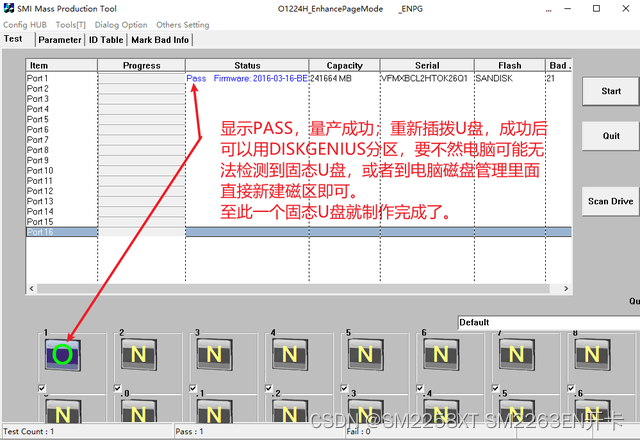Toggle the checkbox under port 6
Viewport: 640px width, 440px height.
[x=420, y=388]
